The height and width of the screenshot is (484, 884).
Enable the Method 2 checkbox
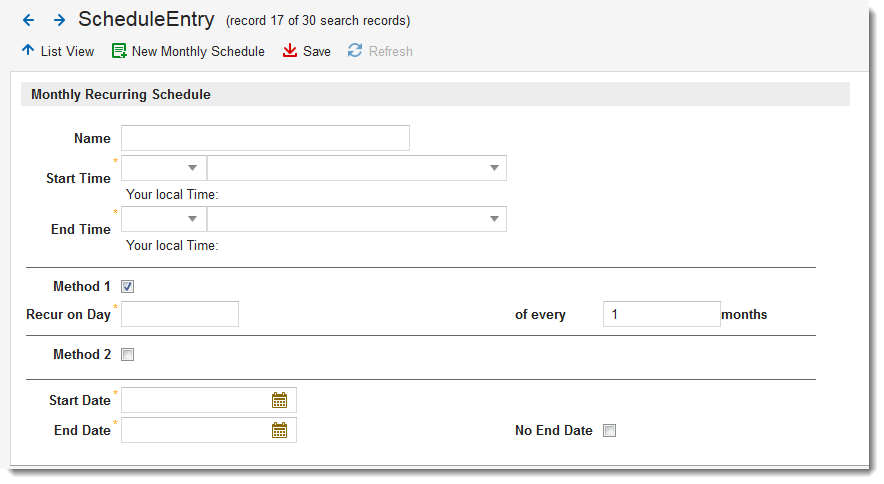pos(127,354)
